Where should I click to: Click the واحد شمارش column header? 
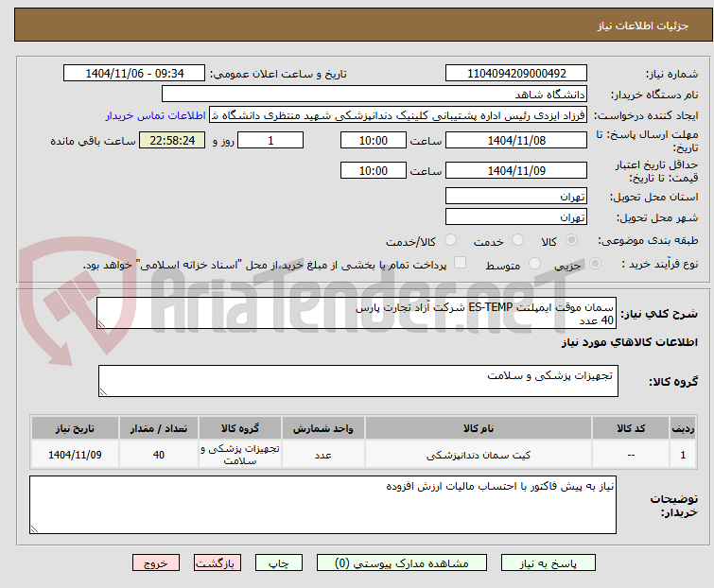click(x=322, y=428)
